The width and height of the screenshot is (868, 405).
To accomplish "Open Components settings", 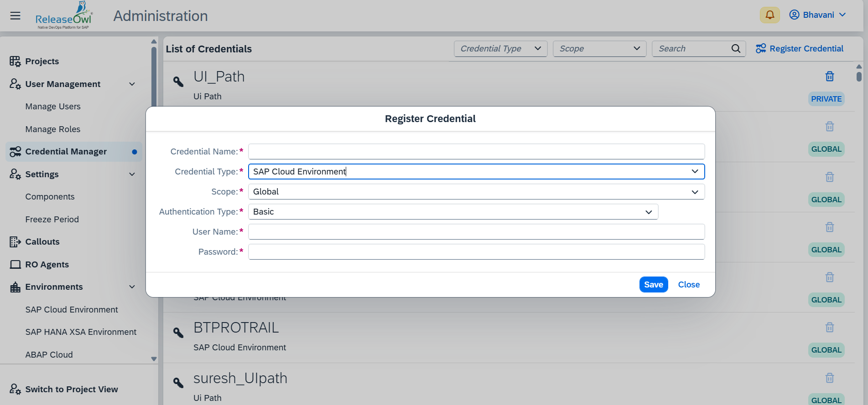I will coord(50,197).
